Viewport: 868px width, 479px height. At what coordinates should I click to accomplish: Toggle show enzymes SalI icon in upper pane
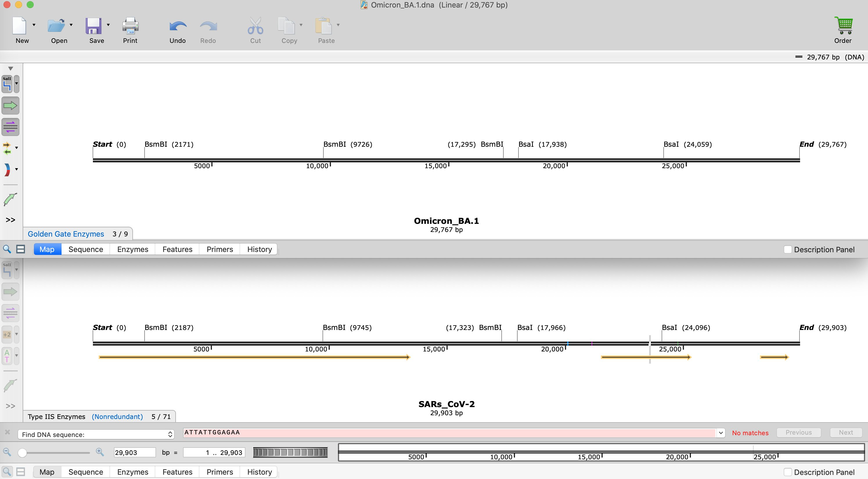7,84
